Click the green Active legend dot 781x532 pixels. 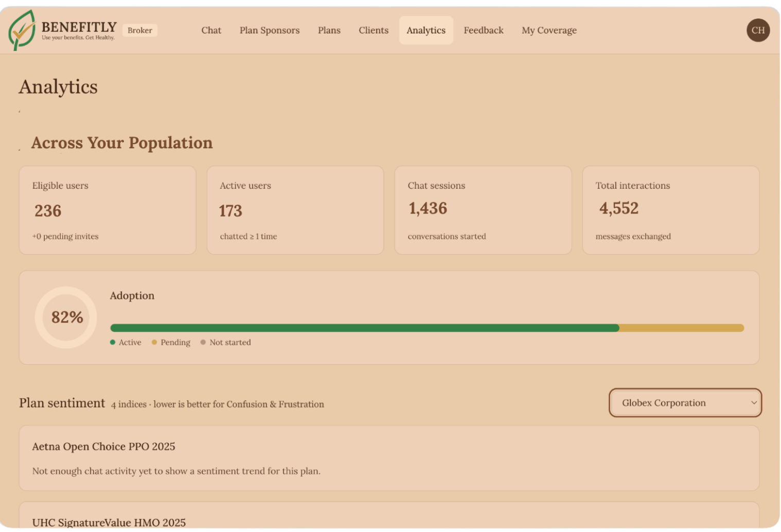click(x=113, y=342)
